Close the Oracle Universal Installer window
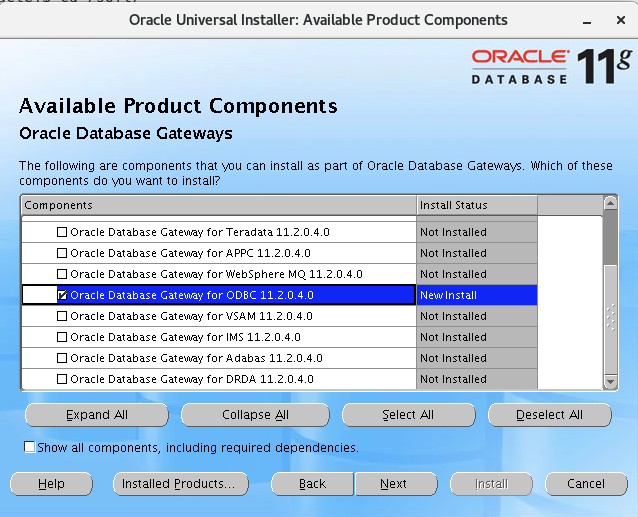The width and height of the screenshot is (638, 517). (x=621, y=20)
